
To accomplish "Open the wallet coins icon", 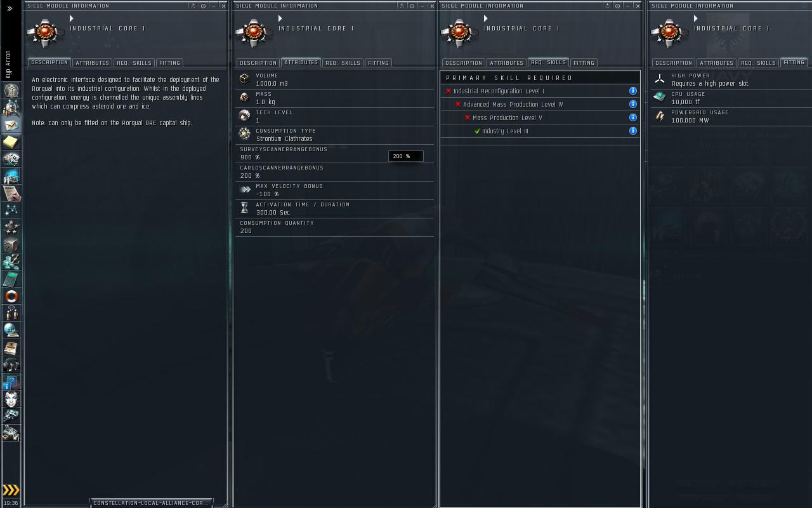I will point(11,262).
